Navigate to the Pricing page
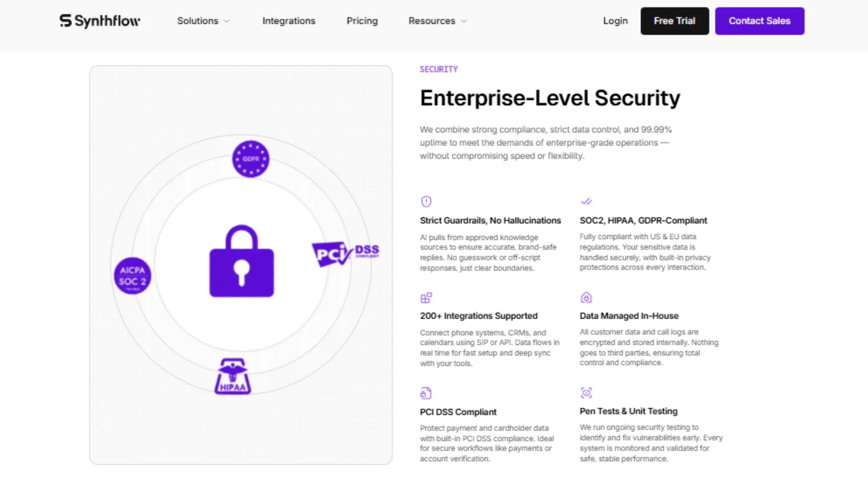Screen dimensions: 868x488 362,21
